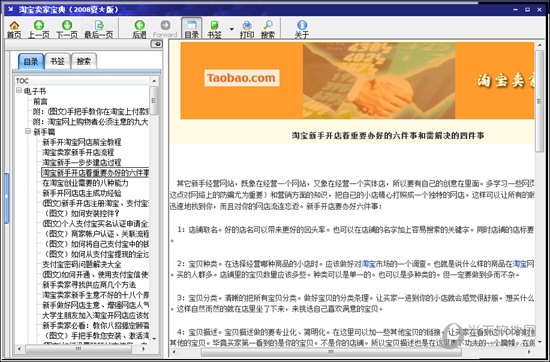Click the app icon in title bar
The height and width of the screenshot is (362, 550).
(x=10, y=9)
